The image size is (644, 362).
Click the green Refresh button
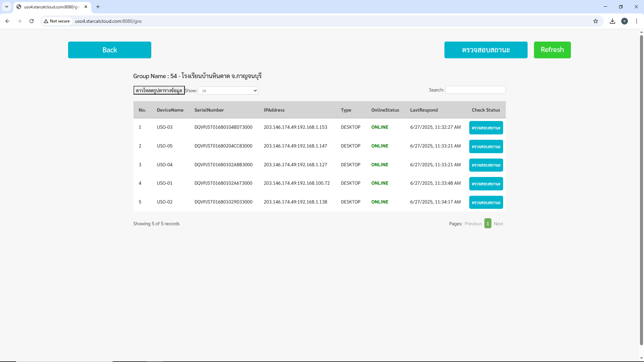(x=552, y=50)
